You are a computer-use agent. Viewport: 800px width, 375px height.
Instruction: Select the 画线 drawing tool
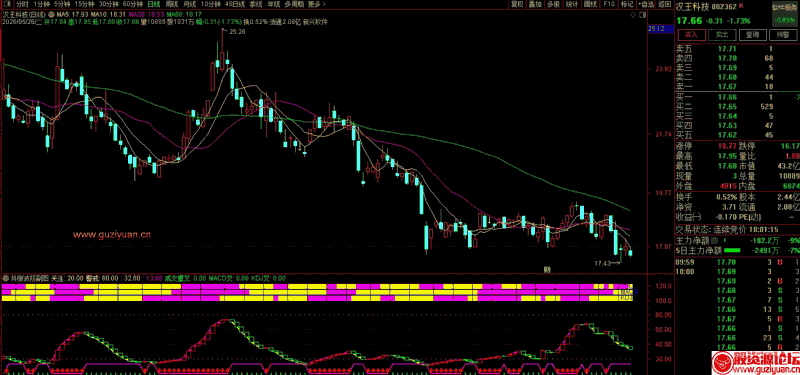[590, 4]
